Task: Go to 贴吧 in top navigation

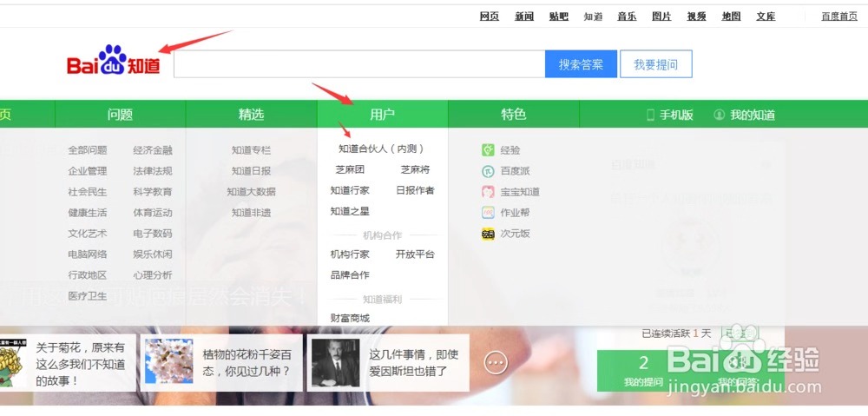Action: click(x=558, y=17)
